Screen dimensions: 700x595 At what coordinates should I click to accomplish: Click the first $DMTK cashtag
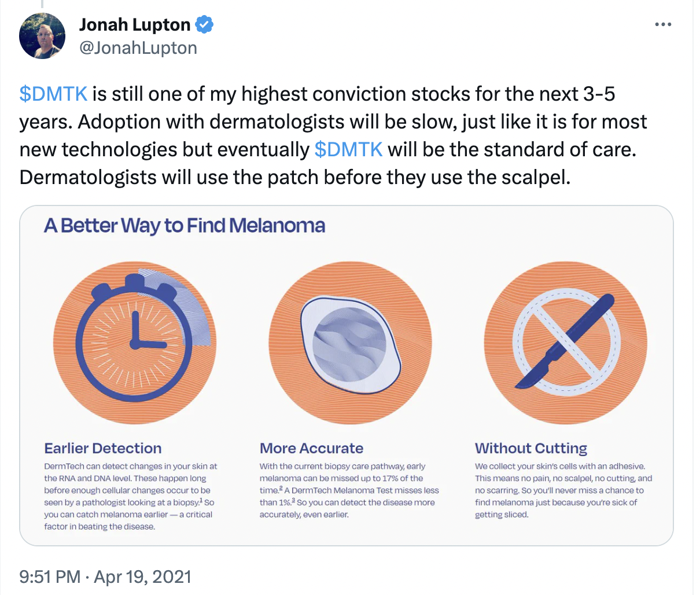[x=53, y=94]
